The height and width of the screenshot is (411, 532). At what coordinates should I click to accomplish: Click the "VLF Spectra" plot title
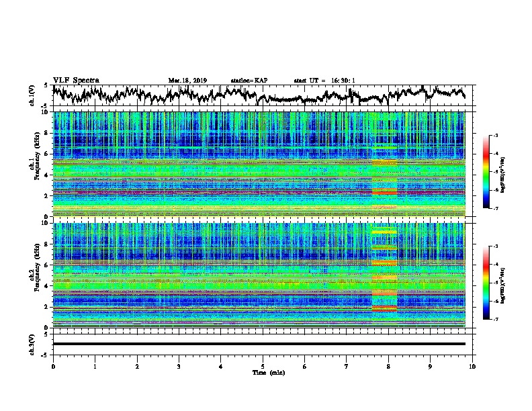(76, 81)
